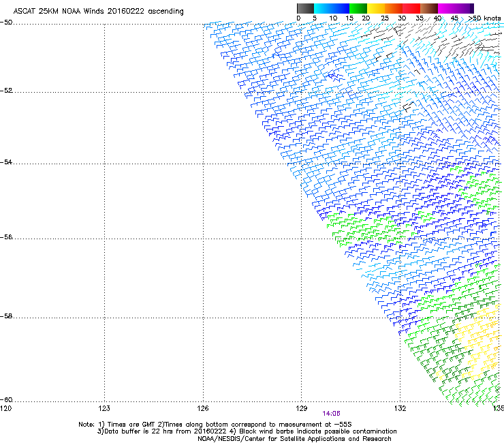Viewport: 504px width, 443px height.
Task: Click the '>50 knots' legend label
Action: pyautogui.click(x=484, y=18)
